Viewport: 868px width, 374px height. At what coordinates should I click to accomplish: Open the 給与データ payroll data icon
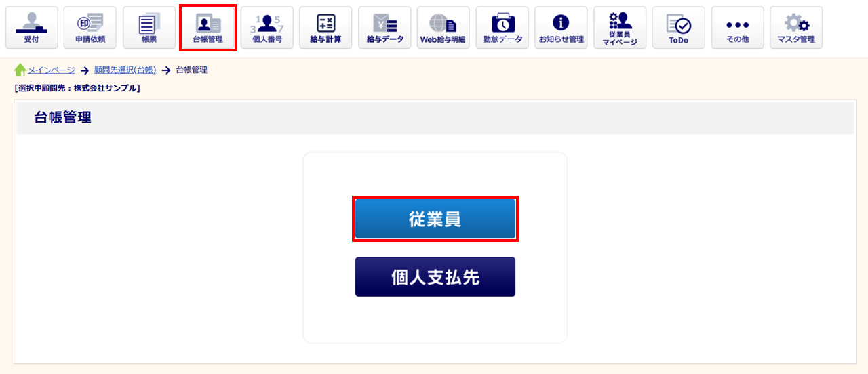coord(384,28)
